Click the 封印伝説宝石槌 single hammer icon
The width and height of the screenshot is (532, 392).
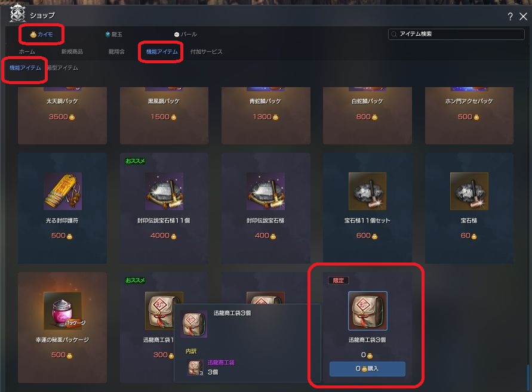click(x=265, y=192)
